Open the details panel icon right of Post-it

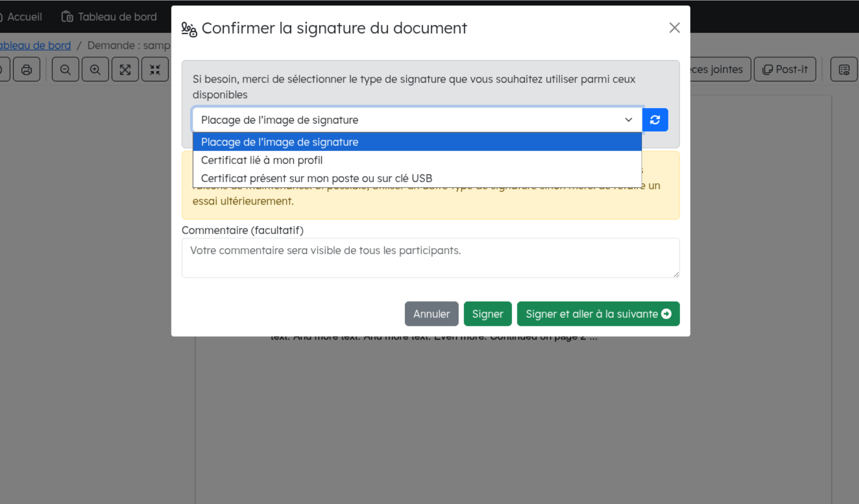[843, 70]
